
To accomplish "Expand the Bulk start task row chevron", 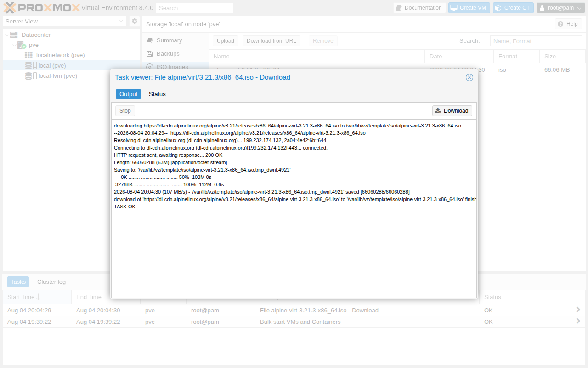I will click(x=578, y=321).
